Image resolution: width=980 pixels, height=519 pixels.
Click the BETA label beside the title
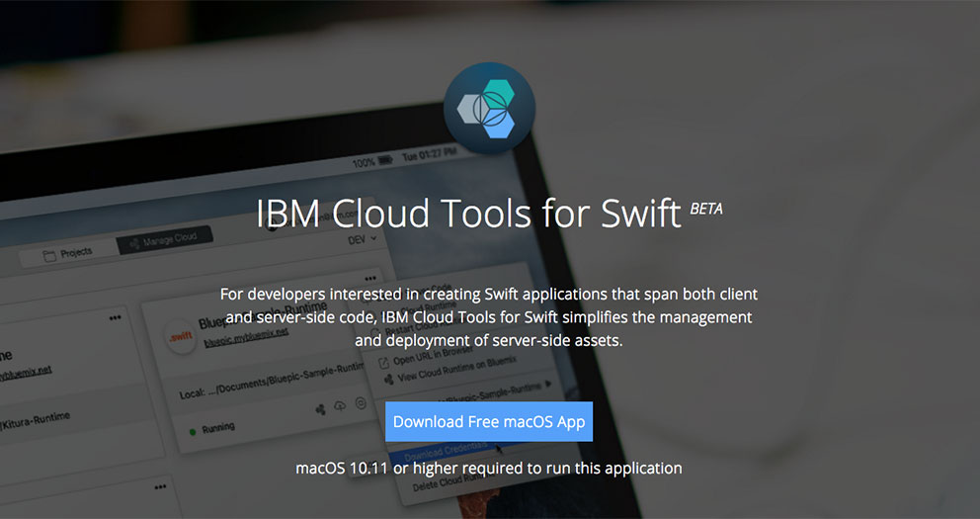pos(706,210)
